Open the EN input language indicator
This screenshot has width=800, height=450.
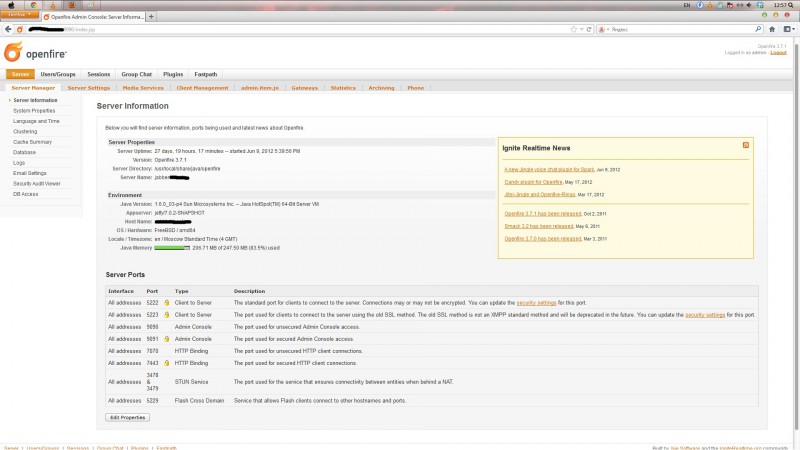click(687, 5)
